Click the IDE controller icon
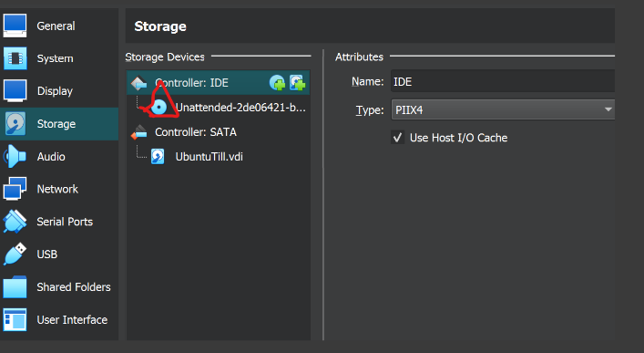 pyautogui.click(x=138, y=83)
